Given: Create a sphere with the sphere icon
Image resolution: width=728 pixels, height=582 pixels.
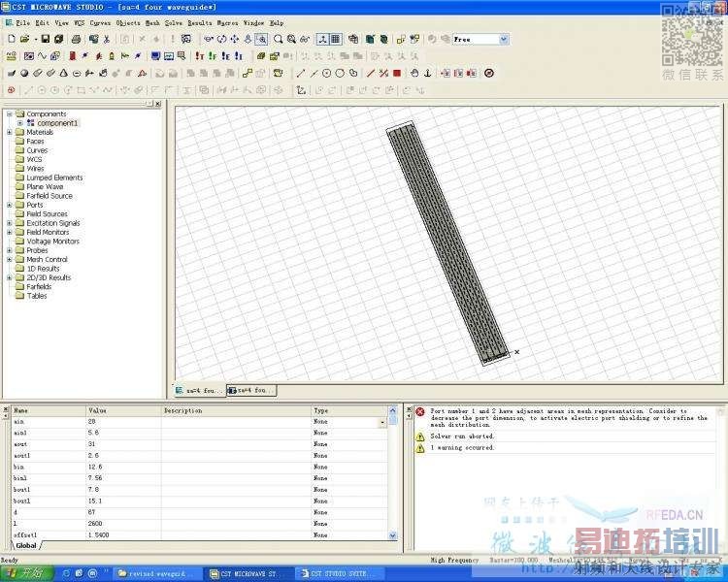Looking at the screenshot, I should click(x=24, y=73).
